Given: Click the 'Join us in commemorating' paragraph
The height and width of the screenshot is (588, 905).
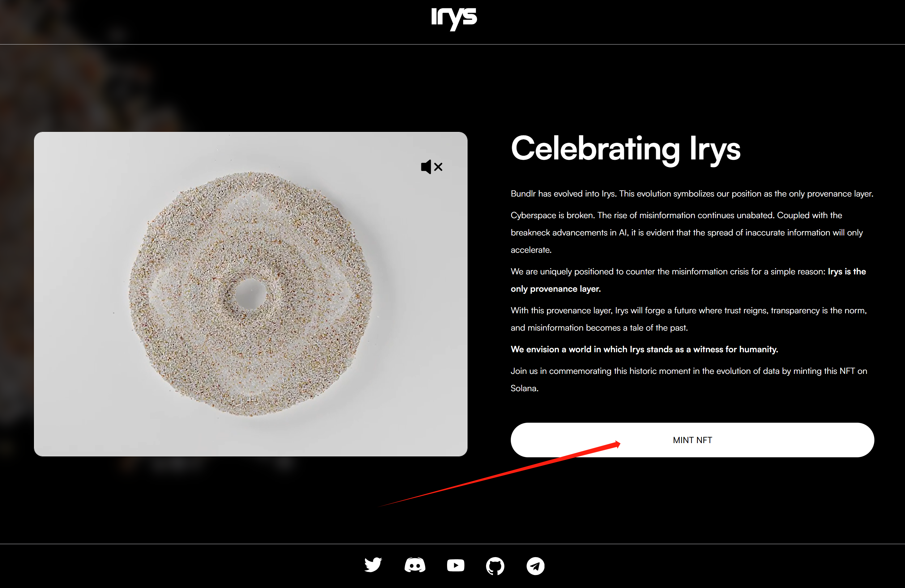Looking at the screenshot, I should coord(689,380).
